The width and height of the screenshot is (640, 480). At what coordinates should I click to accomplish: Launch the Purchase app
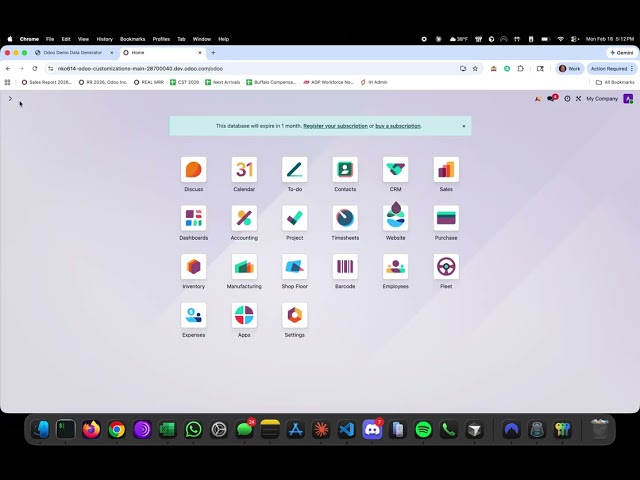(x=446, y=218)
